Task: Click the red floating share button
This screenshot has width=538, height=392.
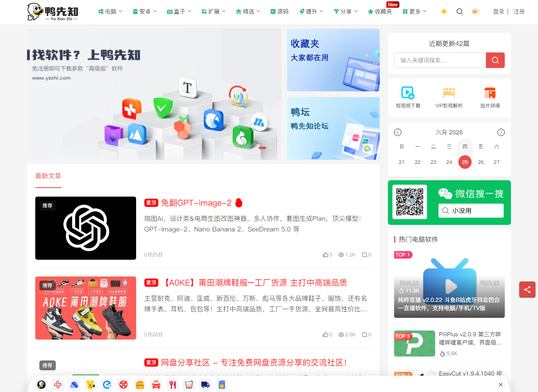Action: (527, 290)
